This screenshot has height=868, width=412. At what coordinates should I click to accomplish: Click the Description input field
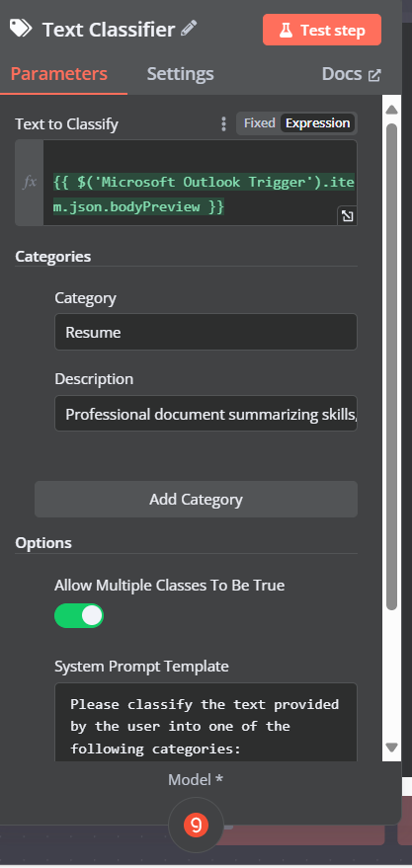pyautogui.click(x=206, y=414)
